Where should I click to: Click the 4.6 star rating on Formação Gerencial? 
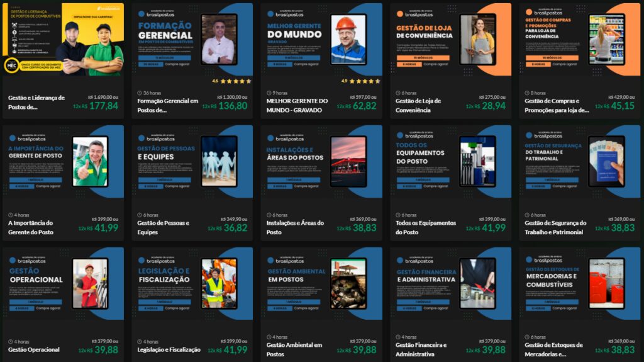tap(231, 81)
